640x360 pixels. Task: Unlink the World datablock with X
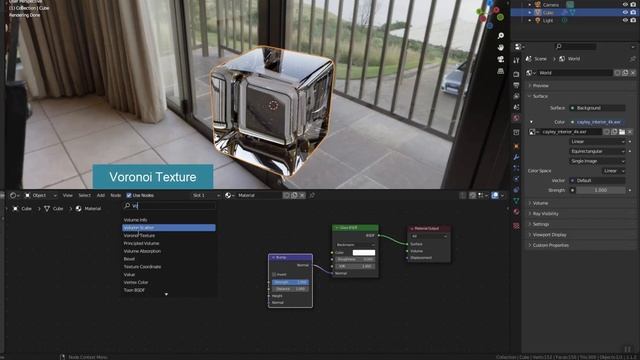633,73
